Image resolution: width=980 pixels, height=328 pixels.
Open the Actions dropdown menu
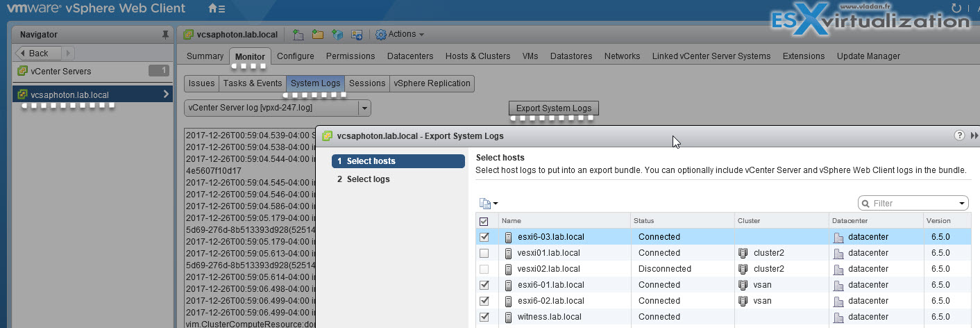click(400, 34)
